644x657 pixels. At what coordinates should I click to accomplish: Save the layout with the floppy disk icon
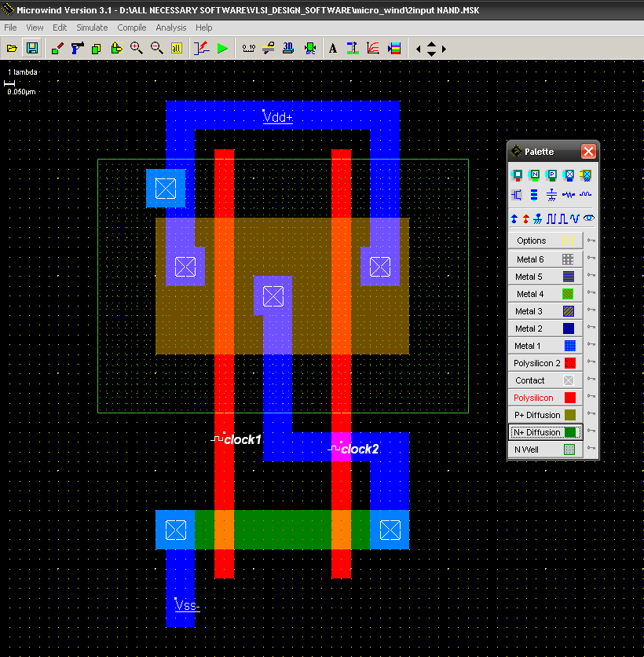coord(32,49)
